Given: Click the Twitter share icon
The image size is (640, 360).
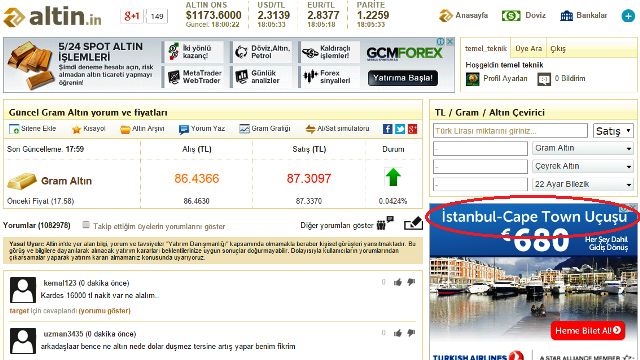Looking at the screenshot, I should click(x=400, y=129).
